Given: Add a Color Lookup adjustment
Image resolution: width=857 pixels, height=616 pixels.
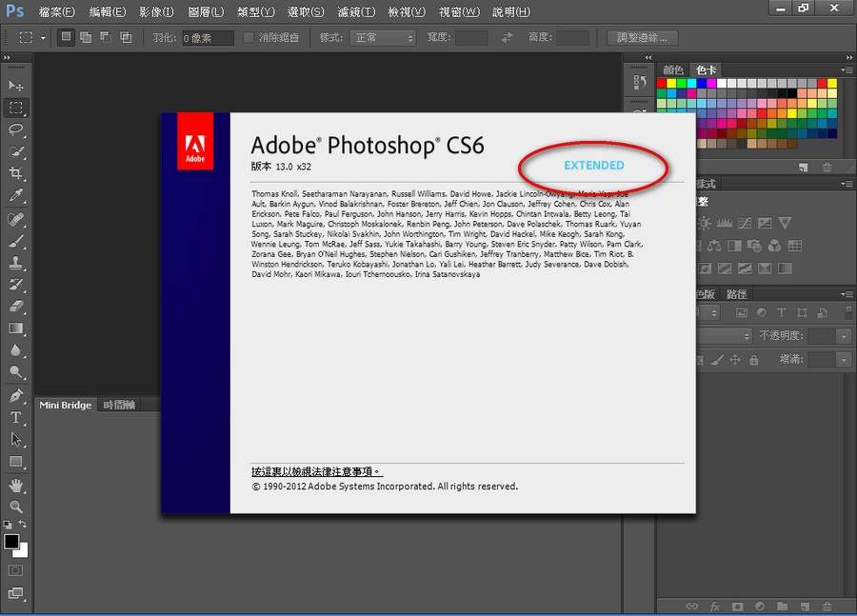Looking at the screenshot, I should tap(795, 246).
